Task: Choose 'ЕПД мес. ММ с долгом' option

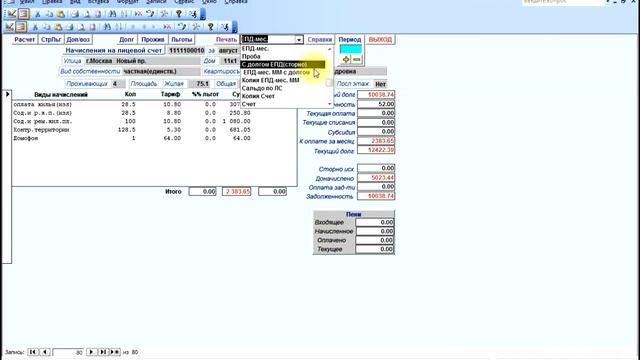Action: coord(277,72)
